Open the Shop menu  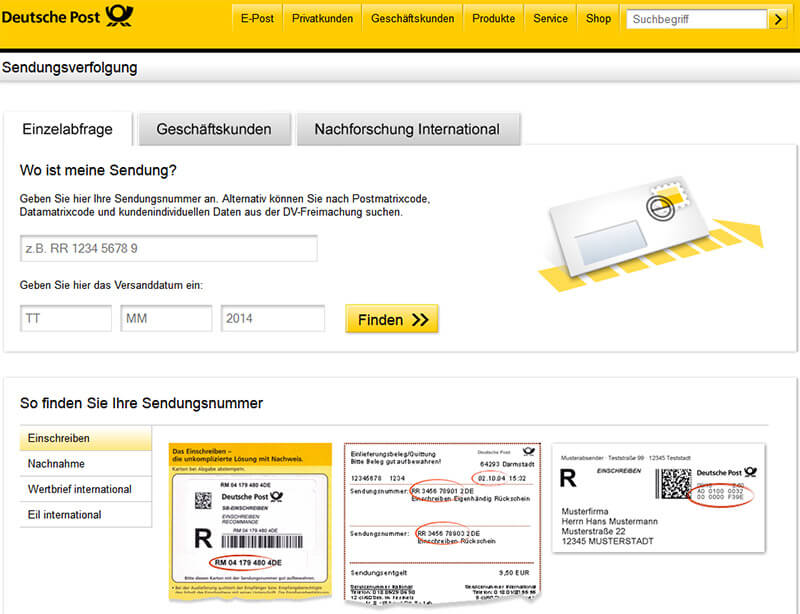[598, 19]
